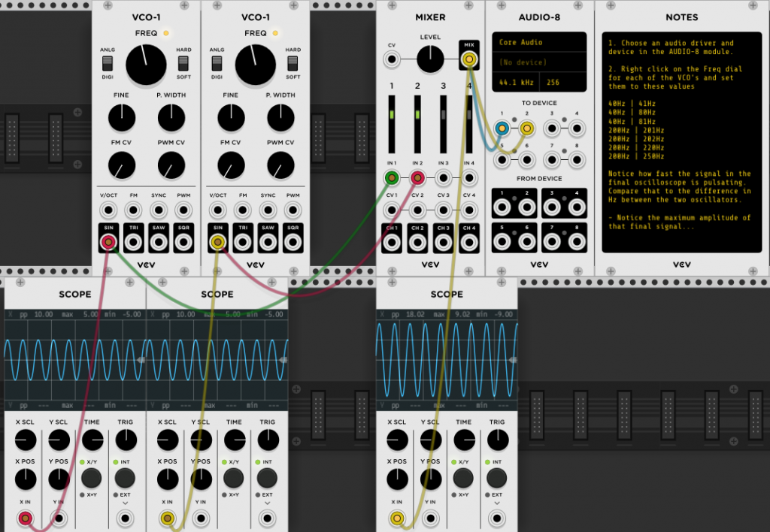The width and height of the screenshot is (770, 532).
Task: Click AUDIO-8 To Device jack 1
Action: coord(502,128)
